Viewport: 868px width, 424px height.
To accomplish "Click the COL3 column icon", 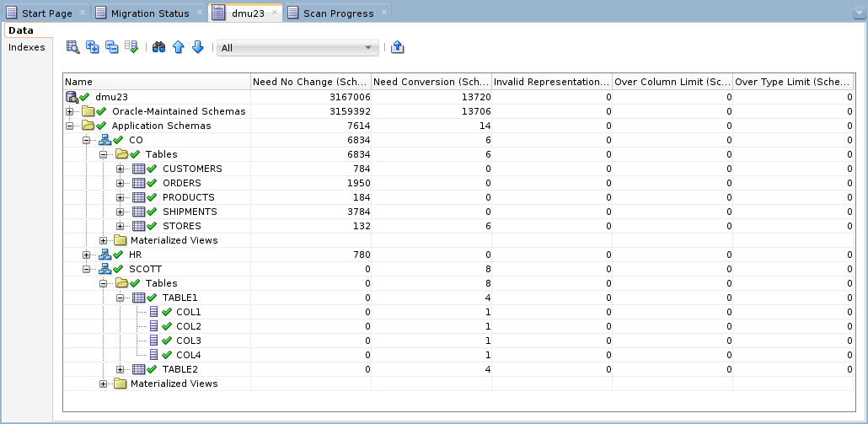I will (x=154, y=341).
